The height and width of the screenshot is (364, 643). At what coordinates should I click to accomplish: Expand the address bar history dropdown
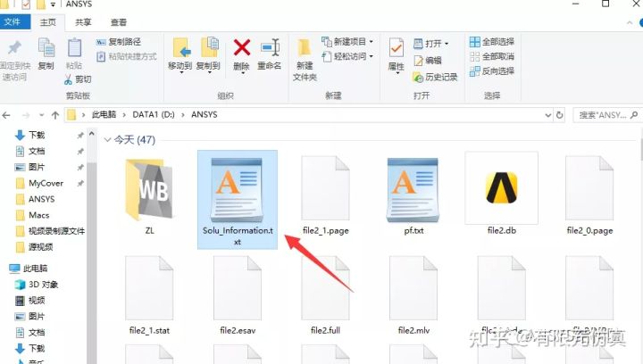(x=547, y=115)
